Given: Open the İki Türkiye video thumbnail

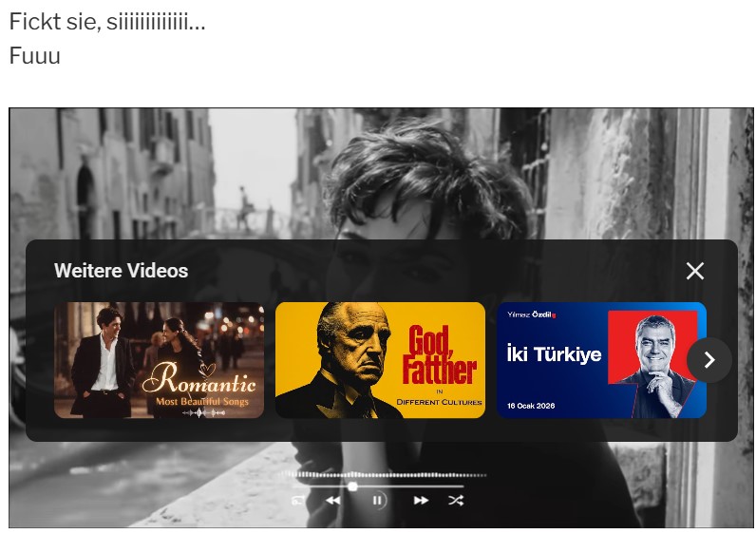Looking at the screenshot, I should [601, 359].
